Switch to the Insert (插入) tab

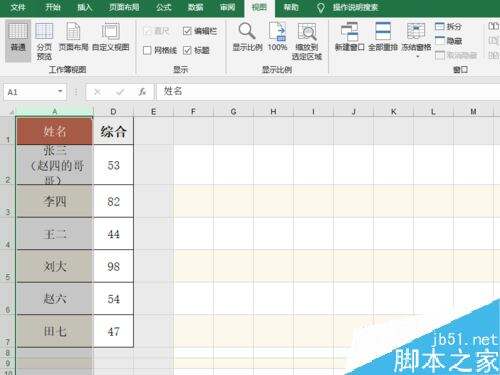tap(84, 7)
